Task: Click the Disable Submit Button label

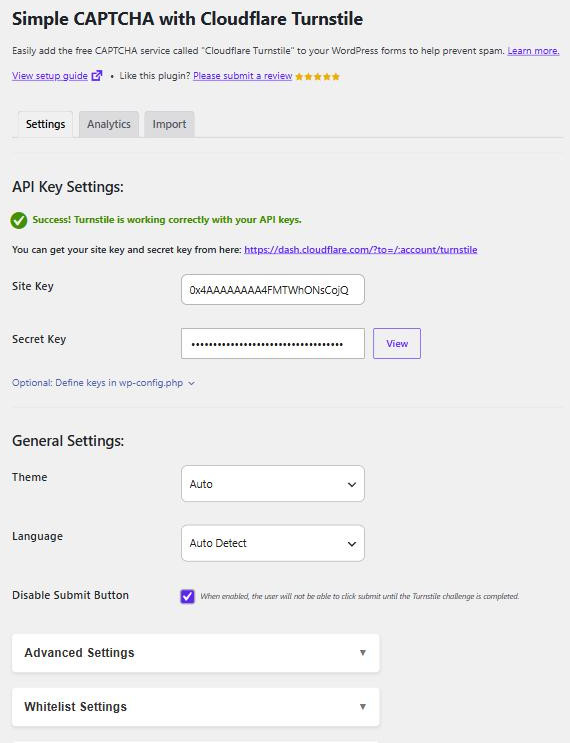Action: tap(71, 595)
